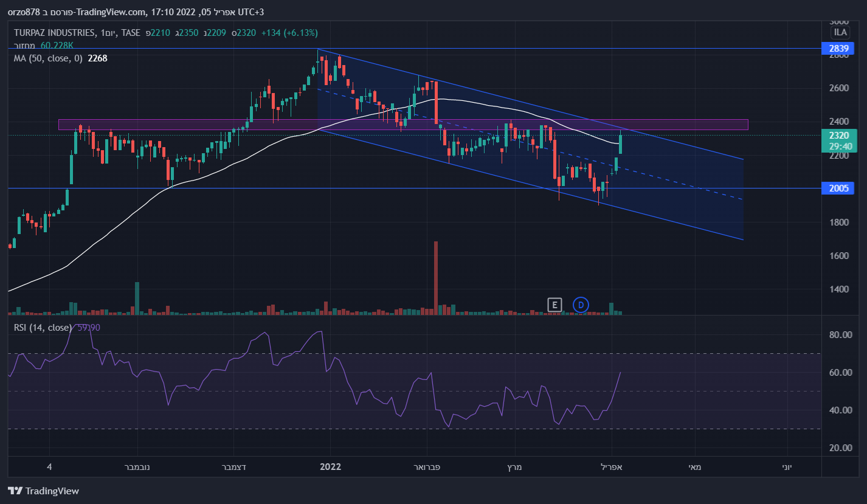Click the דצמבר label on time axis
This screenshot has height=504, width=867.
pos(234,467)
